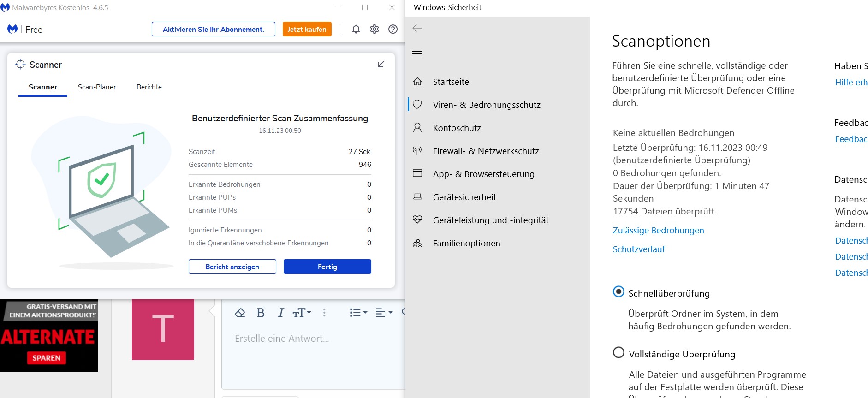The width and height of the screenshot is (868, 398).
Task: Click the Startseite home icon
Action: point(417,82)
